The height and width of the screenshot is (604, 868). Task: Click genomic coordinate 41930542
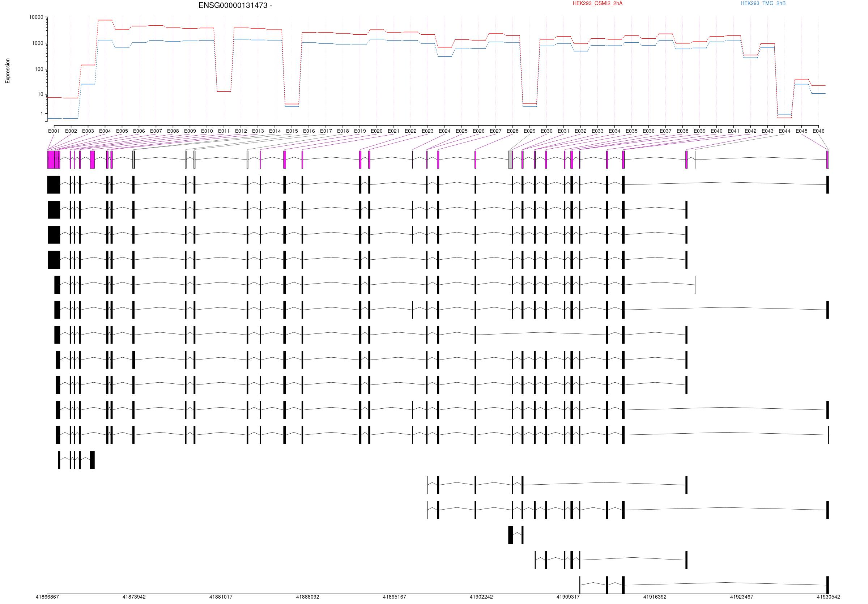click(x=828, y=597)
